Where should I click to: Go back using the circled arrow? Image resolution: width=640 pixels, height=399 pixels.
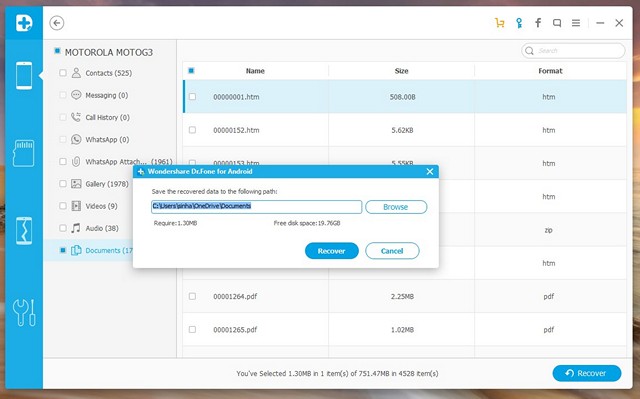point(57,23)
